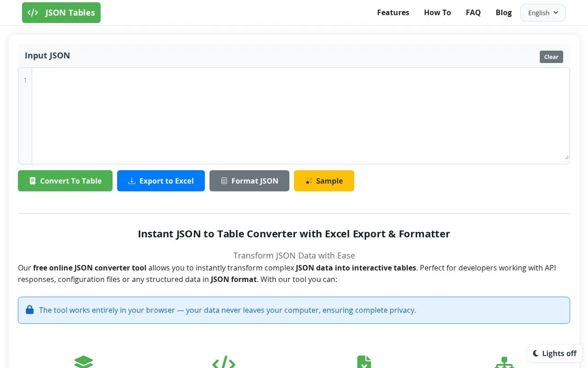Image resolution: width=588 pixels, height=368 pixels.
Task: Clear the Input JSON editor
Action: click(551, 57)
